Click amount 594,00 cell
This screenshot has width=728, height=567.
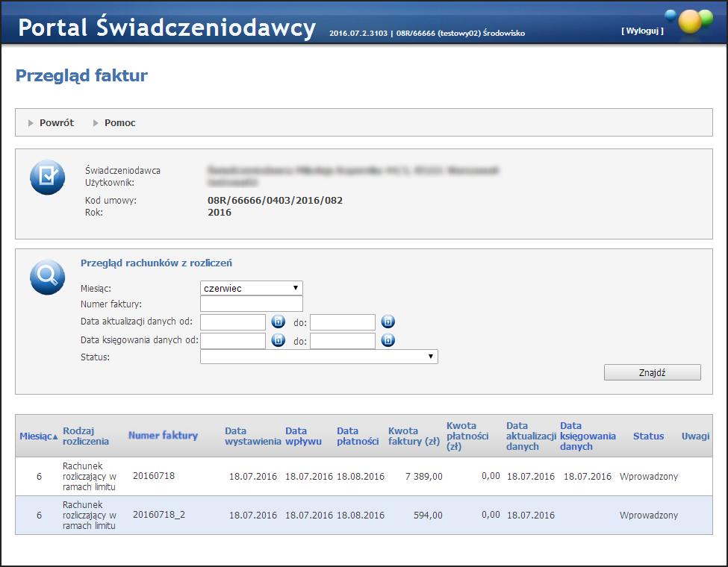[428, 515]
